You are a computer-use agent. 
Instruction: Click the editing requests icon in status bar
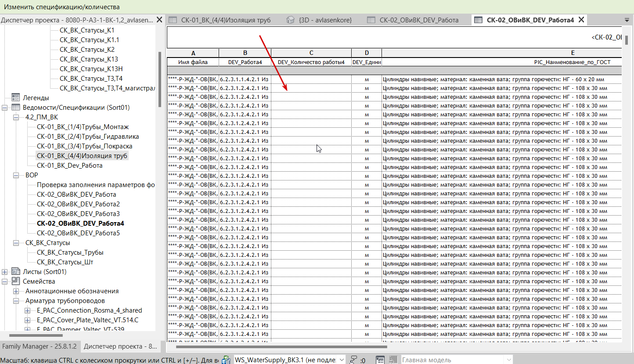[x=353, y=360]
